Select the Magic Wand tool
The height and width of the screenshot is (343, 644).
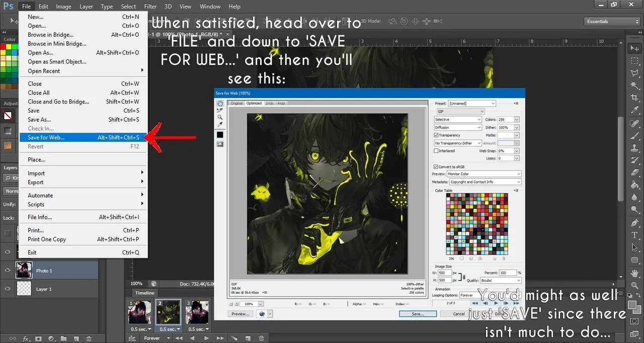pyautogui.click(x=634, y=85)
